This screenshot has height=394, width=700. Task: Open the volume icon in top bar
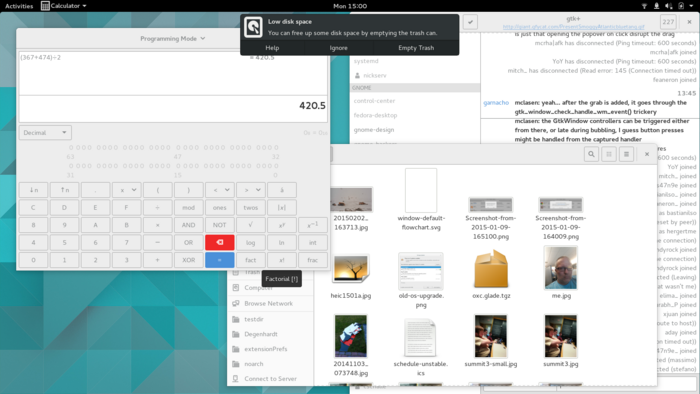(x=668, y=6)
